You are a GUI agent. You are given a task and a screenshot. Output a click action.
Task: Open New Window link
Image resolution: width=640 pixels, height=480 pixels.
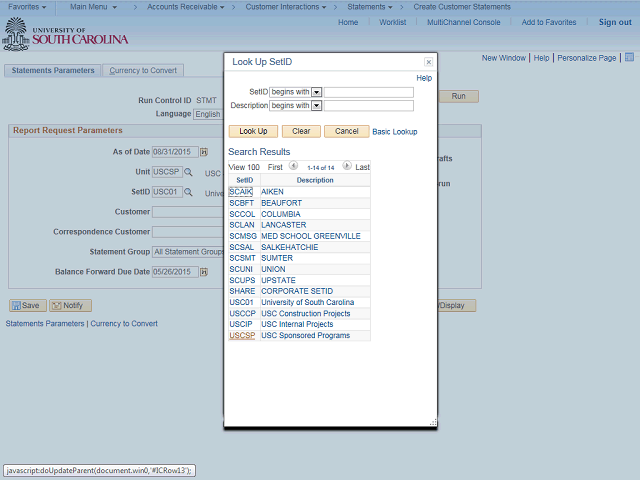(504, 58)
